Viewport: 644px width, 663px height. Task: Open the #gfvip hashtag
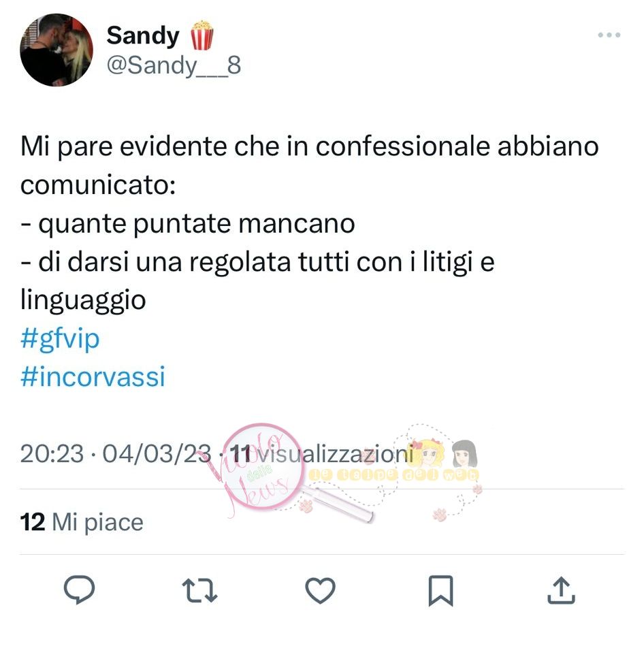pyautogui.click(x=60, y=339)
